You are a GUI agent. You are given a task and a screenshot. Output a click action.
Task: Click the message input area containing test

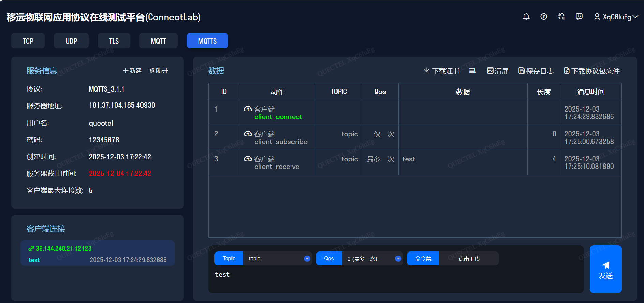tap(395, 280)
